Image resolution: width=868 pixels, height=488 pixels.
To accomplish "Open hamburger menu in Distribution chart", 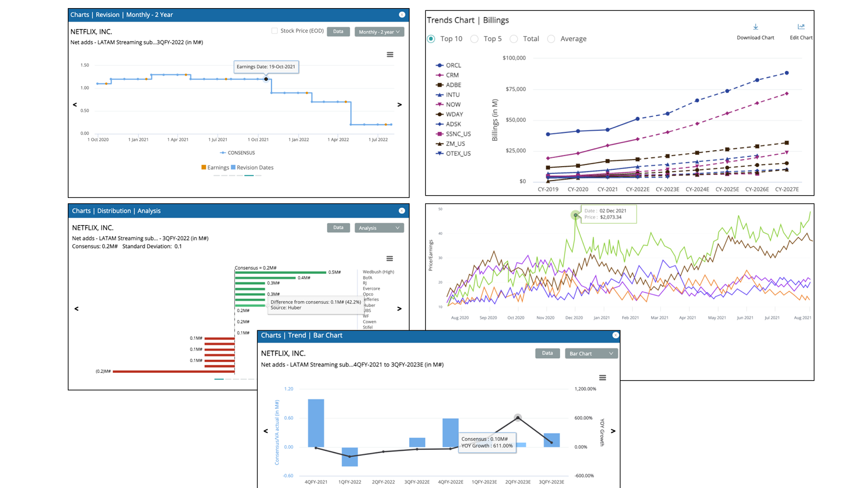I will coord(390,259).
